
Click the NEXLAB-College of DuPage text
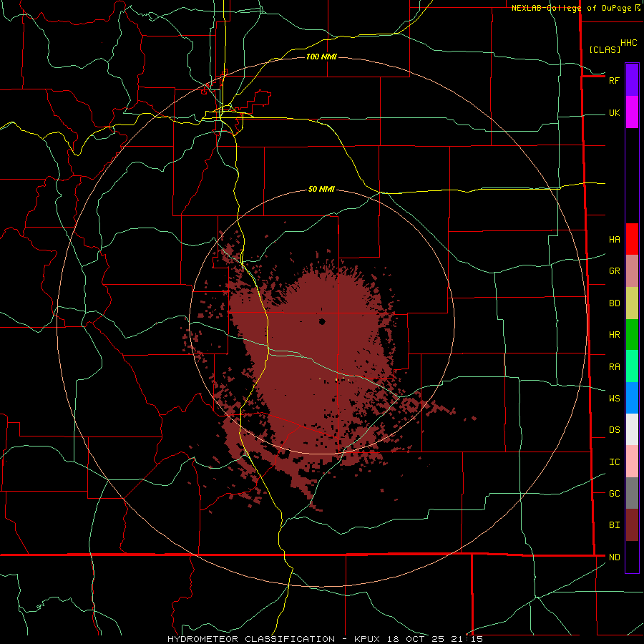coord(571,8)
